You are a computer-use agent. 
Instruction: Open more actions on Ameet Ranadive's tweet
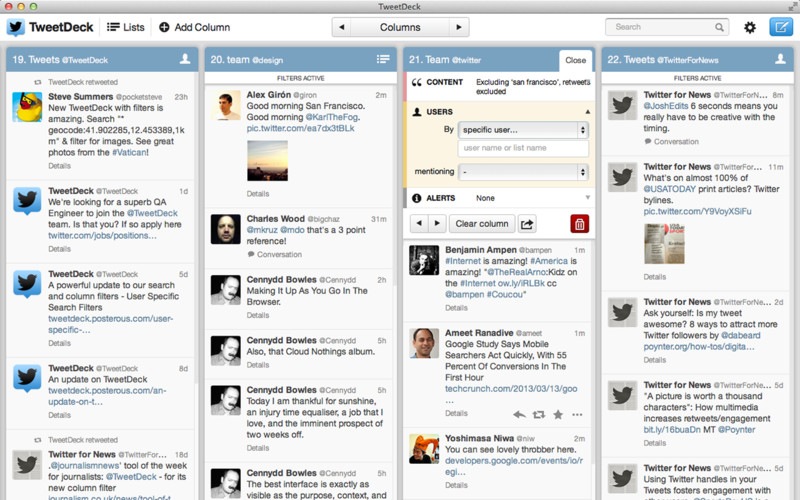point(577,415)
